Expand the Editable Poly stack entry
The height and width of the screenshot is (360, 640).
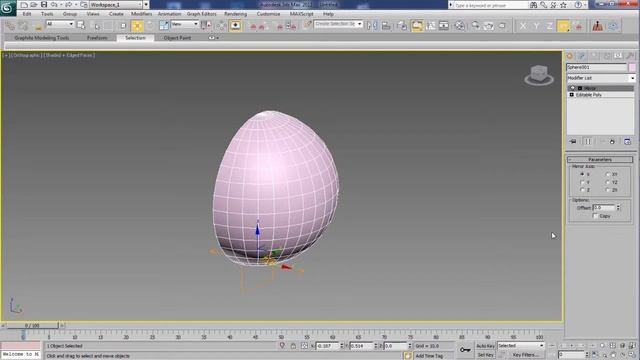(x=571, y=95)
